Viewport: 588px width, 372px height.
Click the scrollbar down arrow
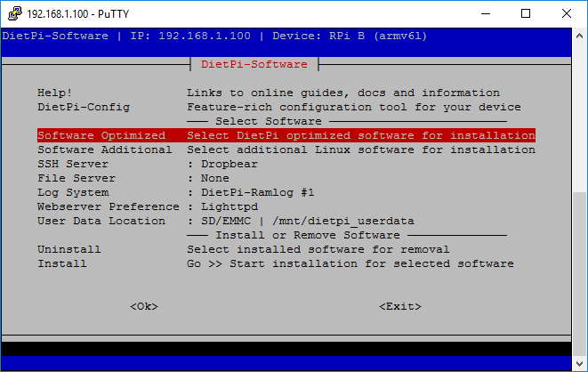tap(579, 364)
